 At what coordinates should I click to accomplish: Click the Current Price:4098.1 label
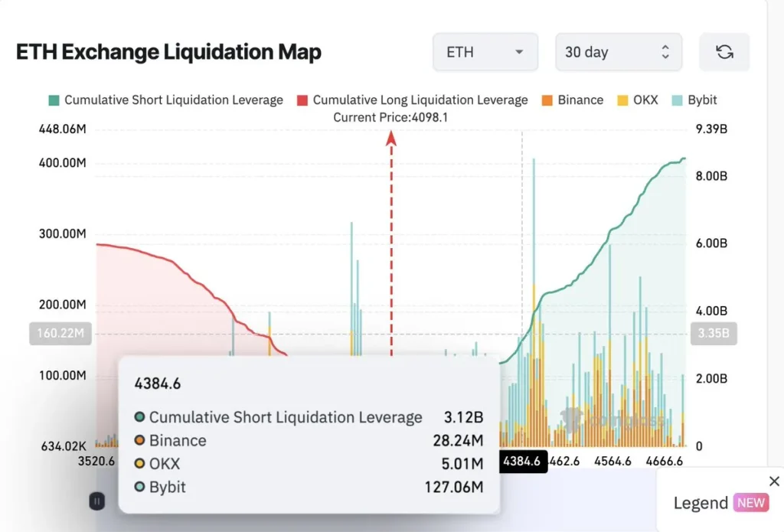tap(391, 117)
